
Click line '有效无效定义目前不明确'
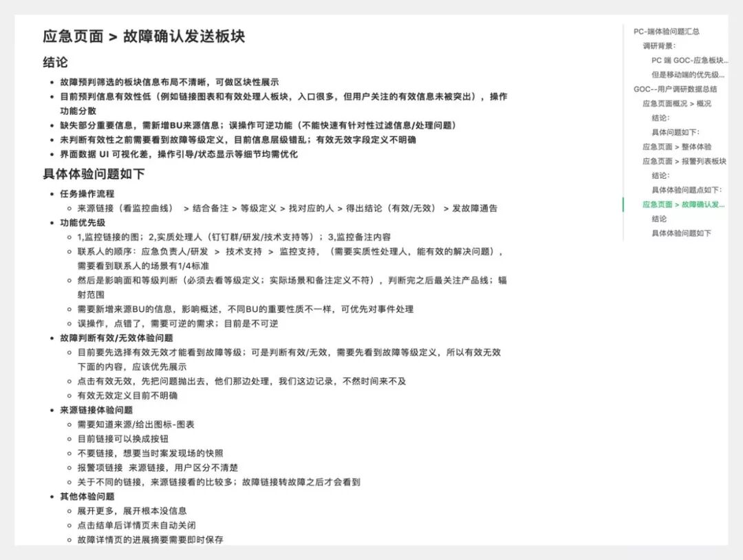[127, 396]
